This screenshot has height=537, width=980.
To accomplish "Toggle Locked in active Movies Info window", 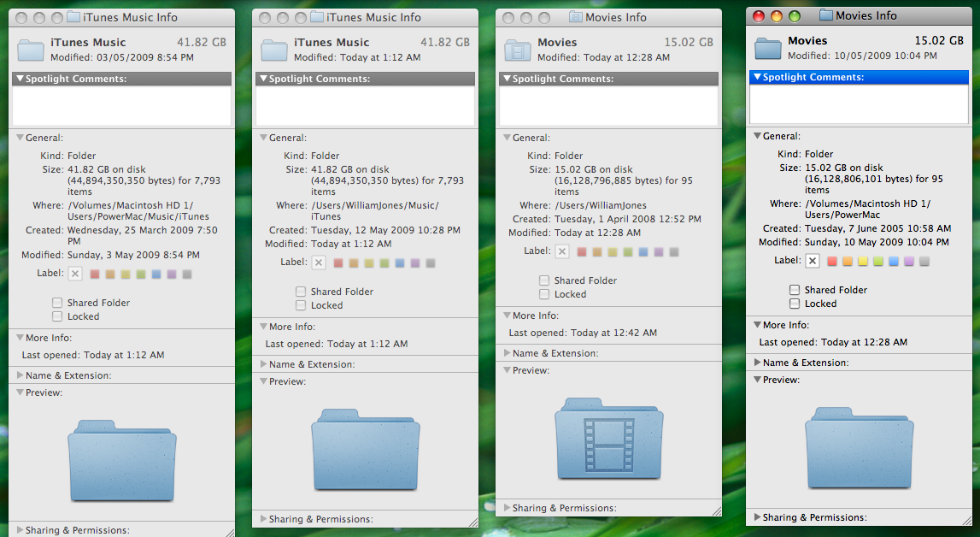I will click(795, 304).
